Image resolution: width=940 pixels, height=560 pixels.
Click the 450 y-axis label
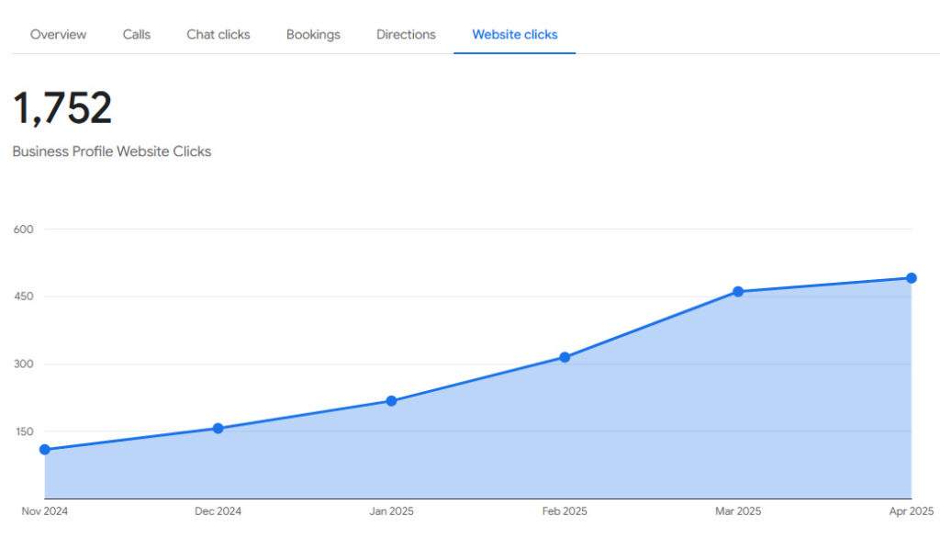23,297
